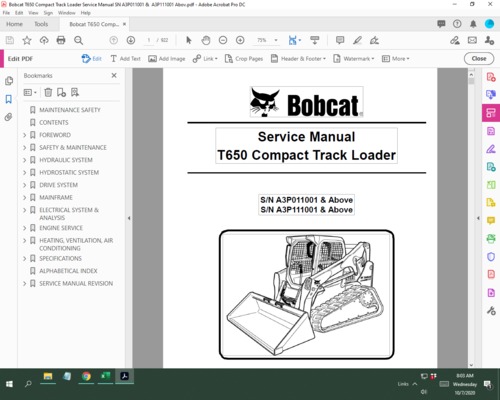
Task: Select the arrow selection tool
Action: click(189, 40)
